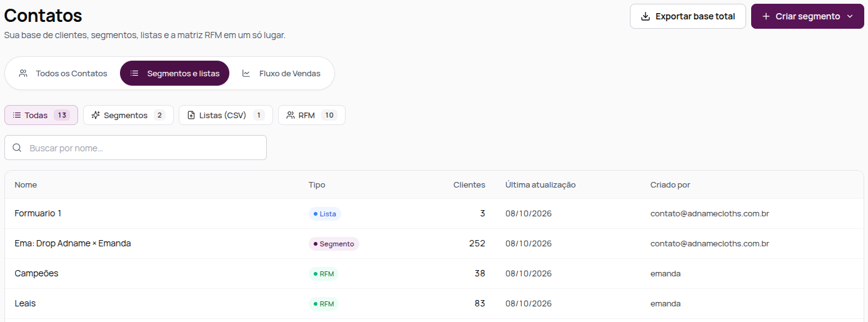This screenshot has height=322, width=868.
Task: Click the Nome column header
Action: 26,185
